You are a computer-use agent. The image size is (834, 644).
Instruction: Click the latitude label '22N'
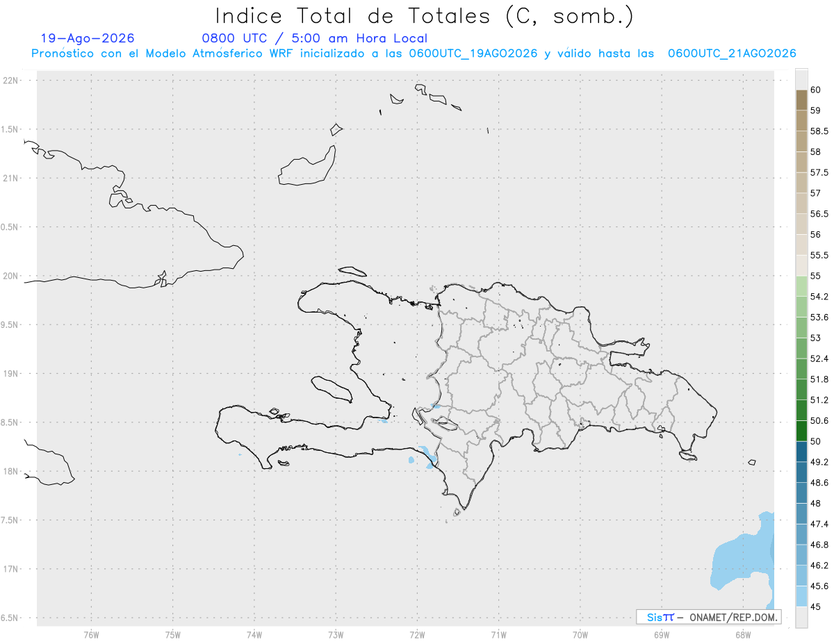(10, 81)
